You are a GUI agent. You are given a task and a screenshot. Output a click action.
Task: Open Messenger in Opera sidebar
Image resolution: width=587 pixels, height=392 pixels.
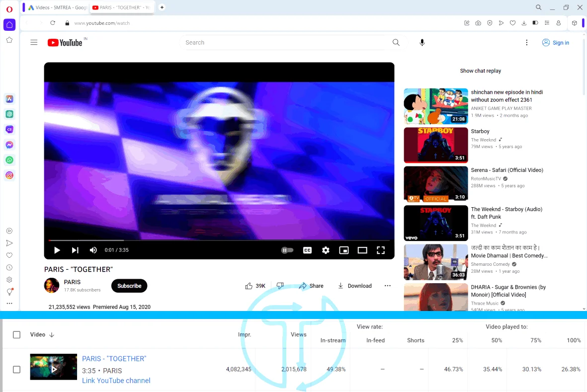(9, 145)
